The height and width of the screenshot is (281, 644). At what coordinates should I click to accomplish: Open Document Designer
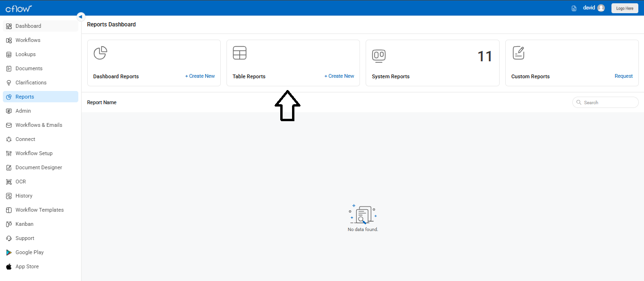[41, 167]
